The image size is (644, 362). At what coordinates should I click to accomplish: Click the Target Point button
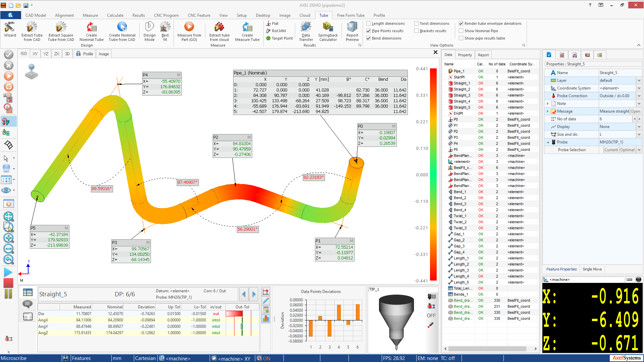(279, 38)
